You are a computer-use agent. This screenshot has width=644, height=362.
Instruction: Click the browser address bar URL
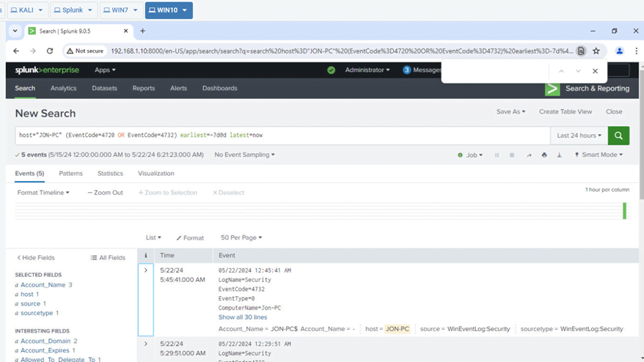point(342,51)
